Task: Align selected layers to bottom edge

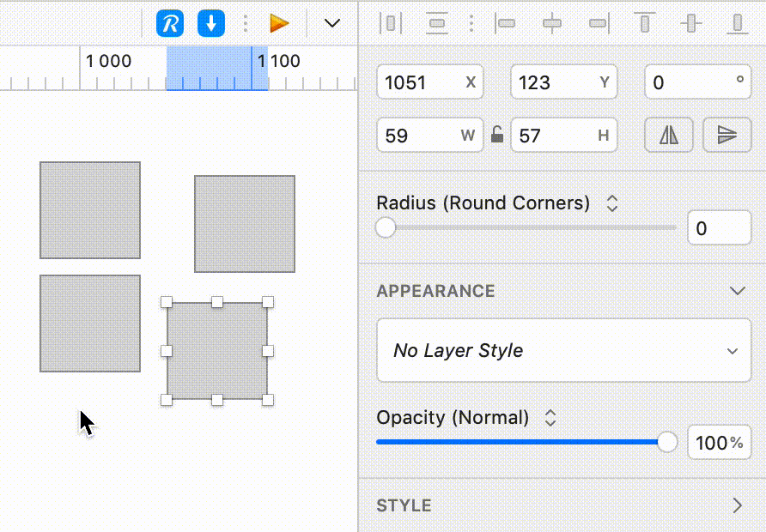Action: point(738,23)
